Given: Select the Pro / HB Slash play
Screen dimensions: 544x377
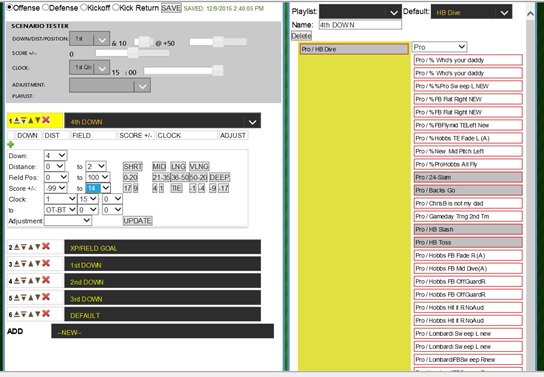Looking at the screenshot, I should tap(468, 229).
